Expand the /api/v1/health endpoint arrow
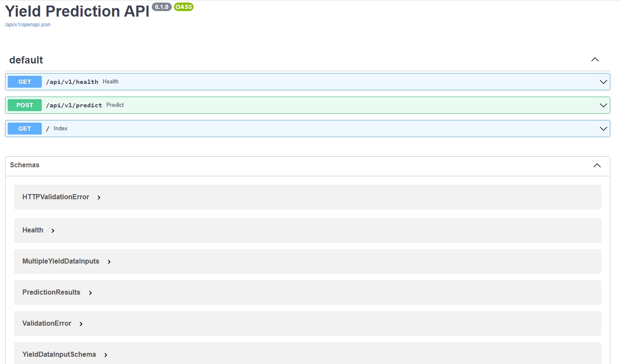Viewport: 621px width, 364px height. 603,82
